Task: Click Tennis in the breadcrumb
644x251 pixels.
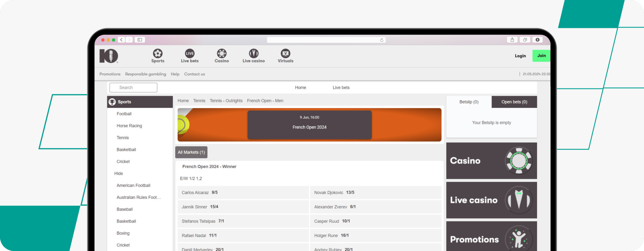Action: 199,101
